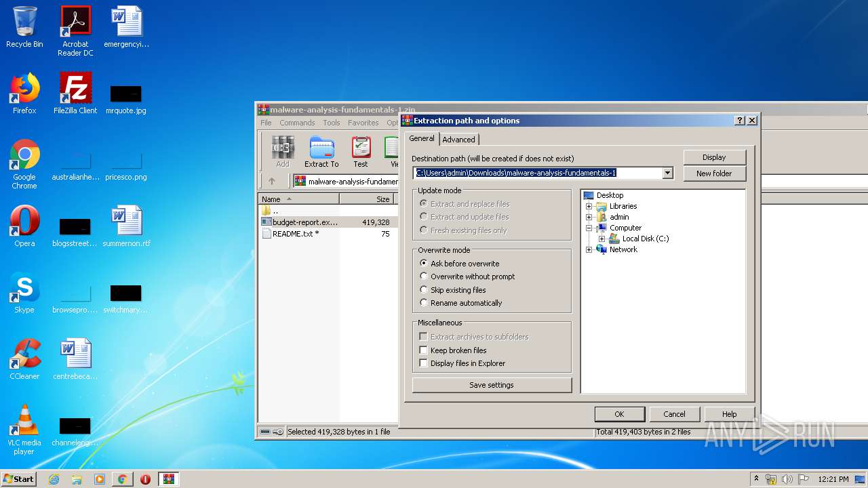Launch Google Chrome desktop shortcut

(x=24, y=165)
